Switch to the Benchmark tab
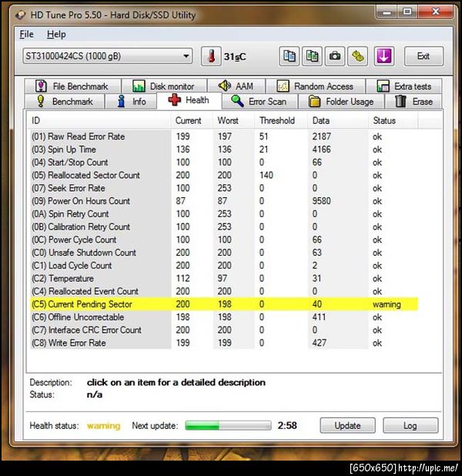This screenshot has width=462, height=476. pos(65,102)
